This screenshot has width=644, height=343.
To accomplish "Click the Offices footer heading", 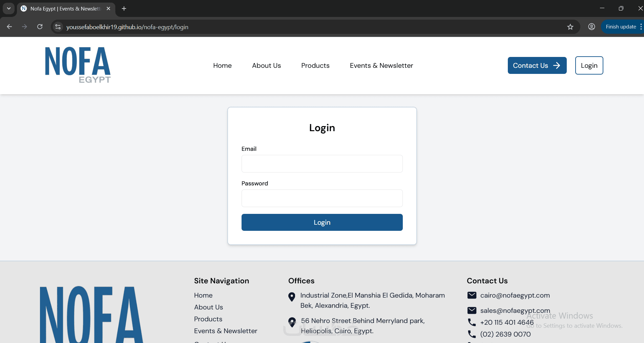I will pos(301,281).
